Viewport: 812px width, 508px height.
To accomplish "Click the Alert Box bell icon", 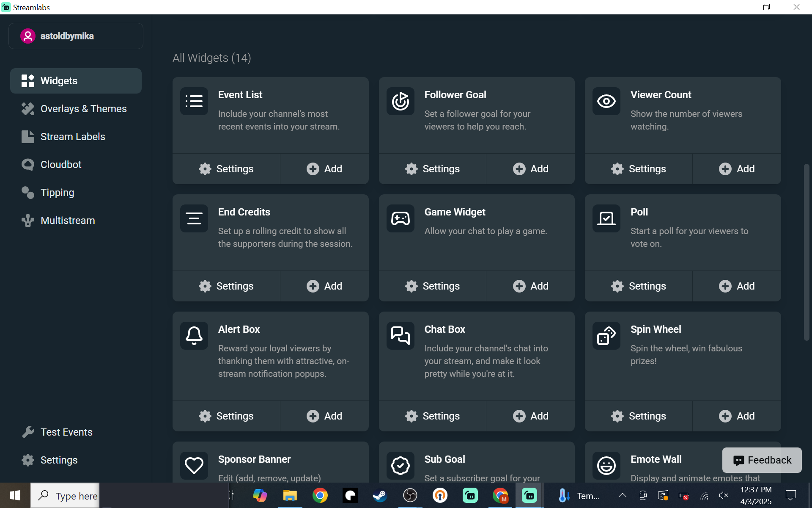I will point(194,335).
